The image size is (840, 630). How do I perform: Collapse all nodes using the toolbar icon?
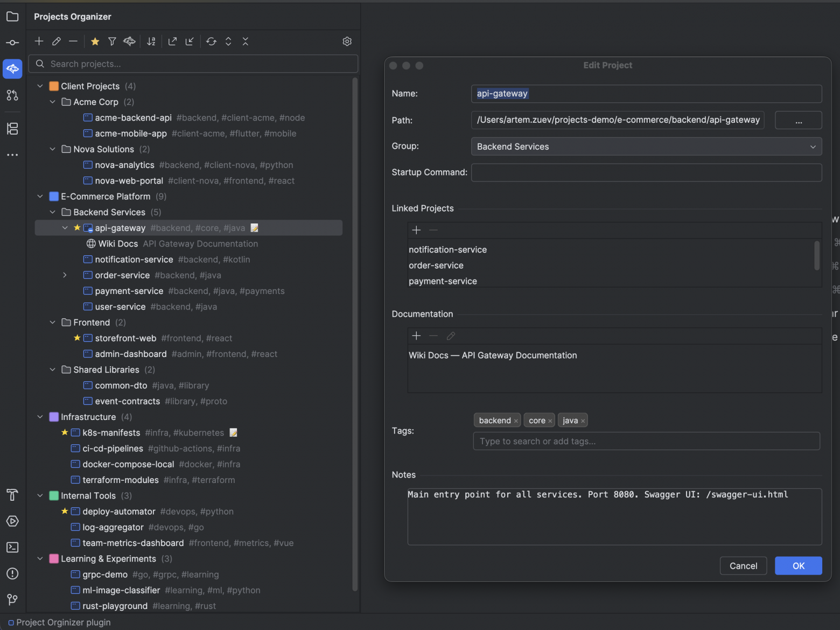click(246, 41)
